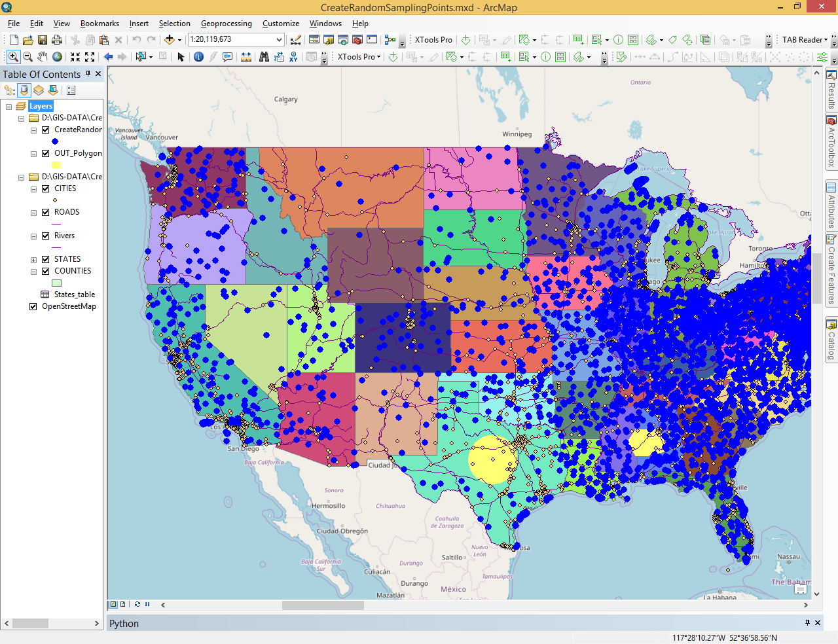Open the Find binoculars tool

264,57
